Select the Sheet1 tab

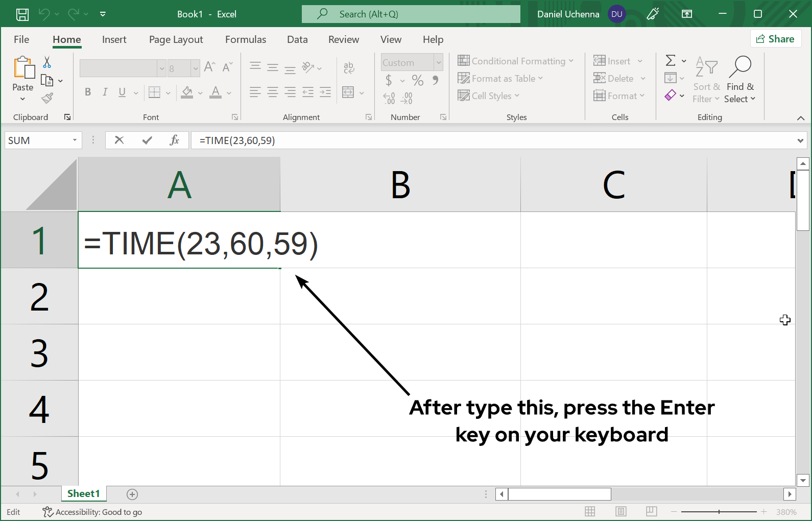coord(83,493)
